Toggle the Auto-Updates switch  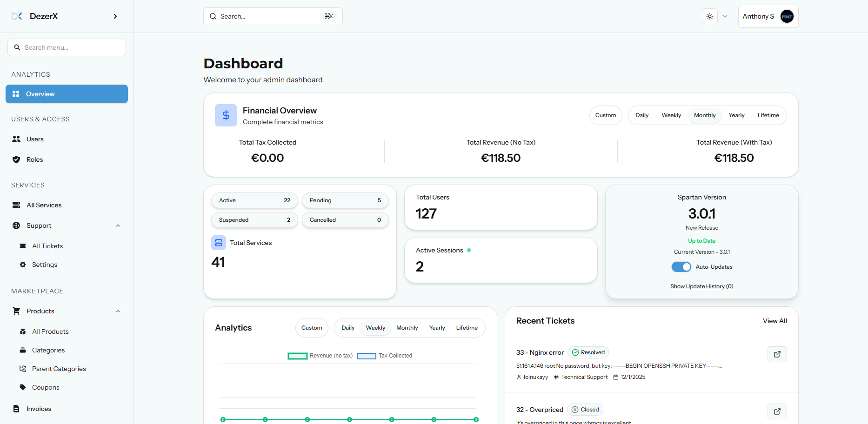pos(681,267)
